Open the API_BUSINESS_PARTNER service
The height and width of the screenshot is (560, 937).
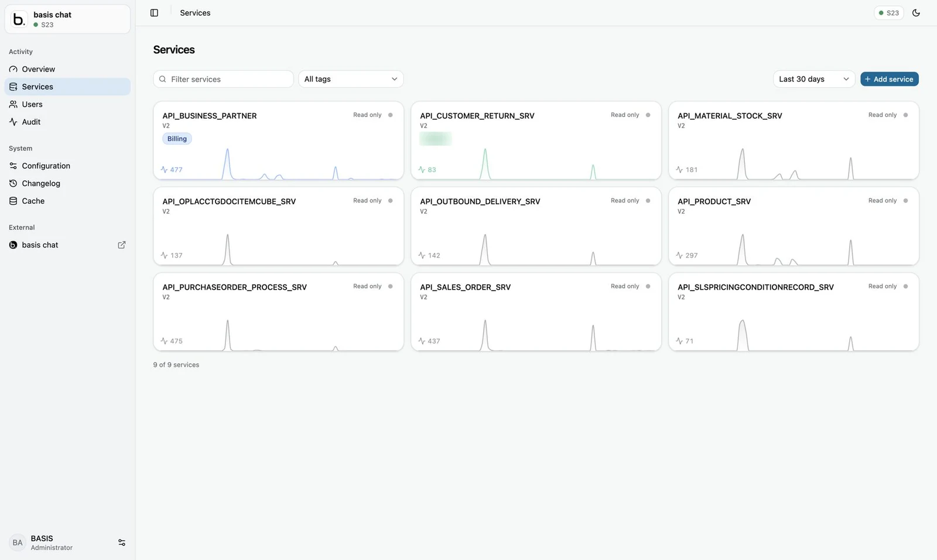point(278,140)
